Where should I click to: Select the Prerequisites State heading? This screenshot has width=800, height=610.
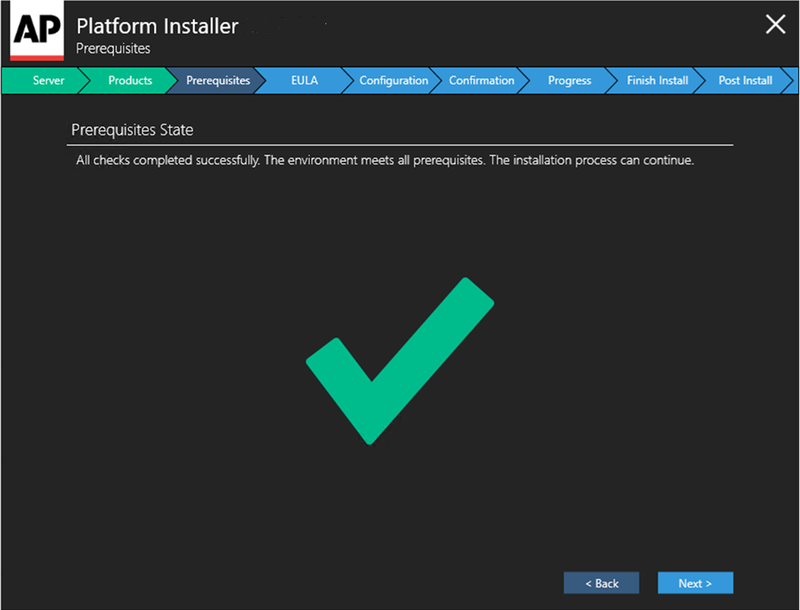132,130
